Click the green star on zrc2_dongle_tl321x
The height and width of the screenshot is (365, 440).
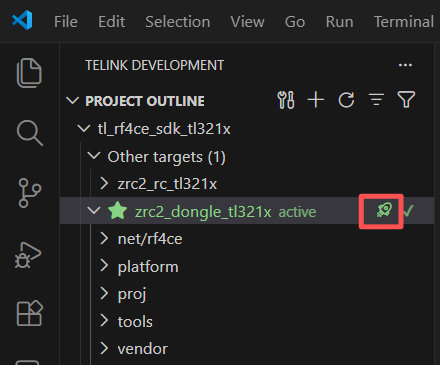tap(117, 211)
